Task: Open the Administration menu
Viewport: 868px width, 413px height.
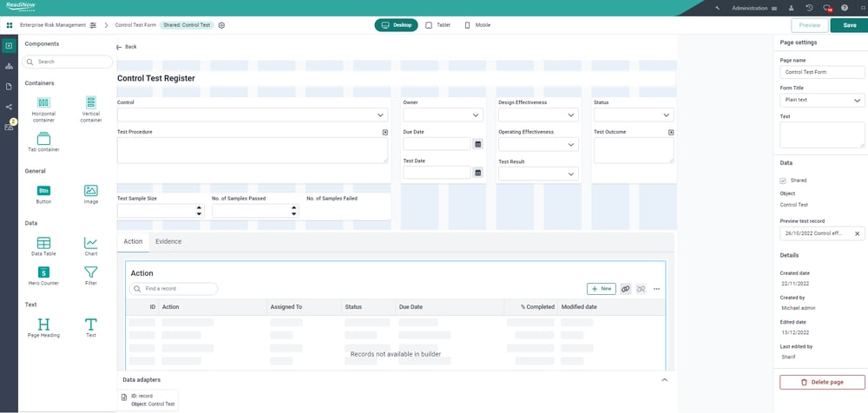Action: coord(754,9)
